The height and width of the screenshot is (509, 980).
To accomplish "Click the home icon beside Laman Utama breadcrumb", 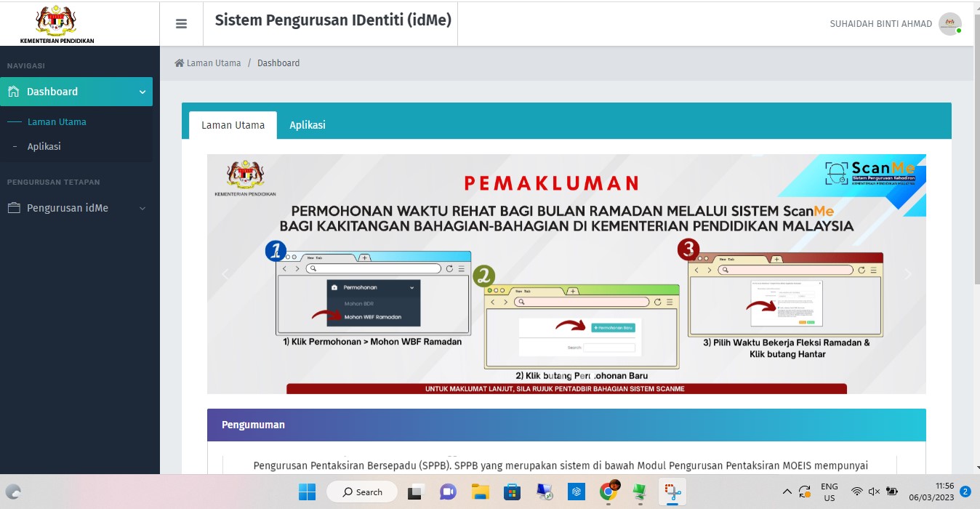I will click(x=179, y=63).
